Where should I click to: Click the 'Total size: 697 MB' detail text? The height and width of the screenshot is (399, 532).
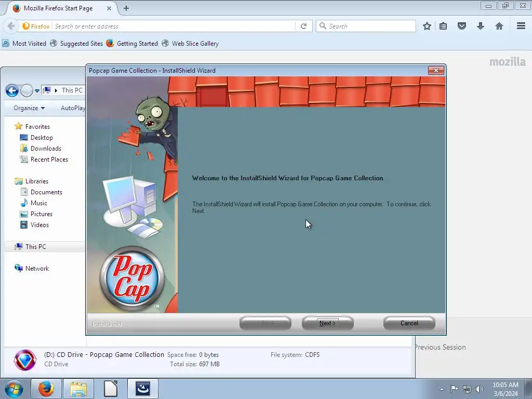point(195,364)
